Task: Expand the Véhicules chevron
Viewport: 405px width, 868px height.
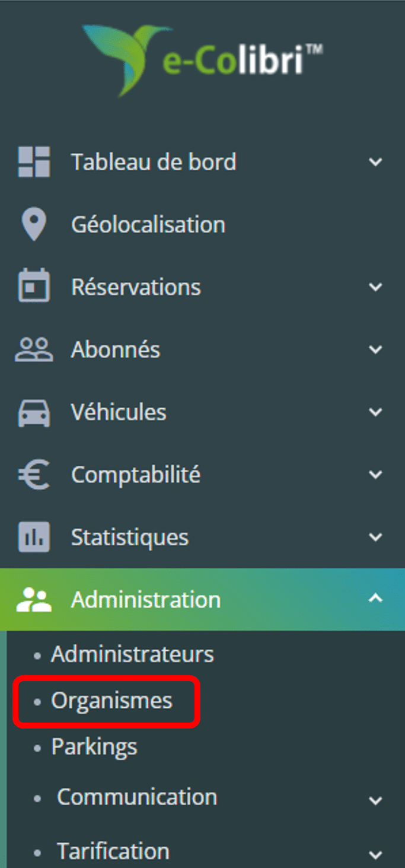Action: point(375,413)
